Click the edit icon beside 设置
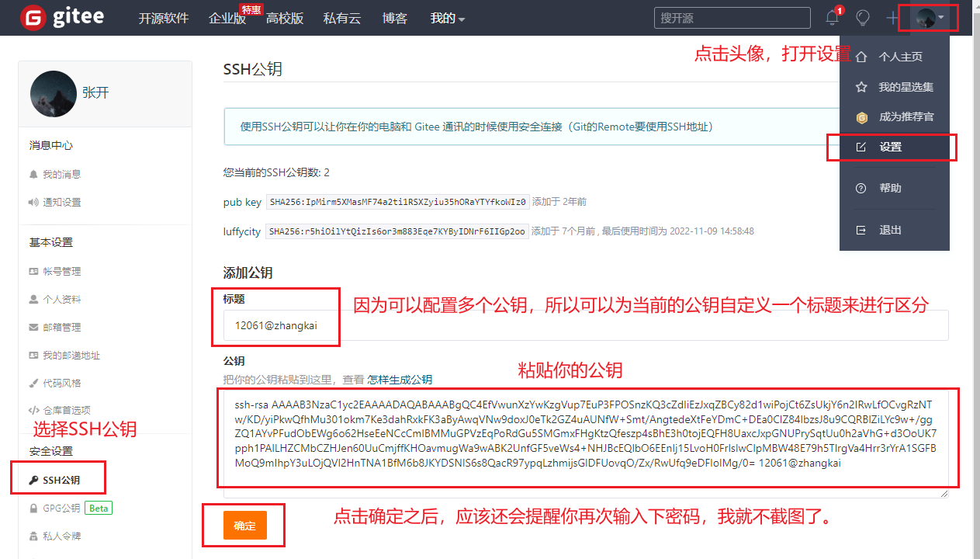 [x=861, y=147]
